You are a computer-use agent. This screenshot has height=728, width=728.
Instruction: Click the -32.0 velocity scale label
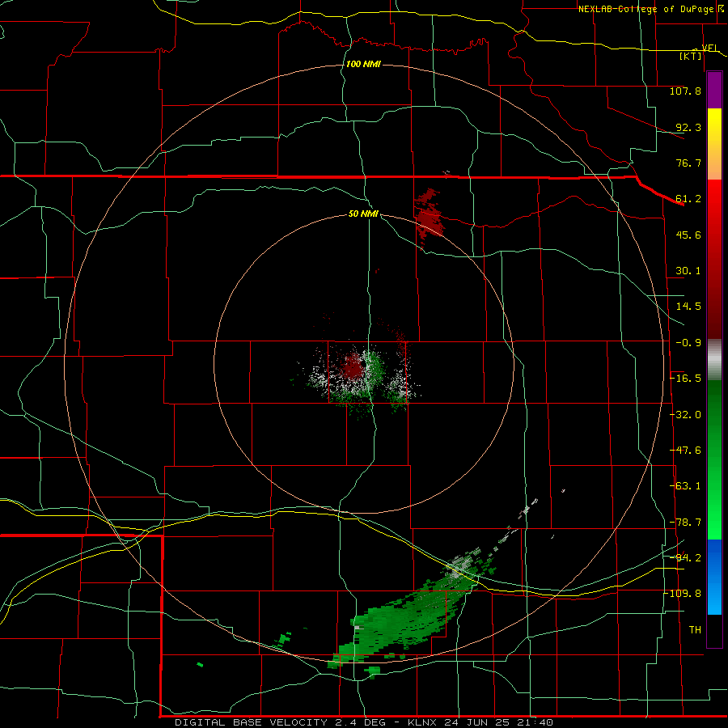(686, 415)
